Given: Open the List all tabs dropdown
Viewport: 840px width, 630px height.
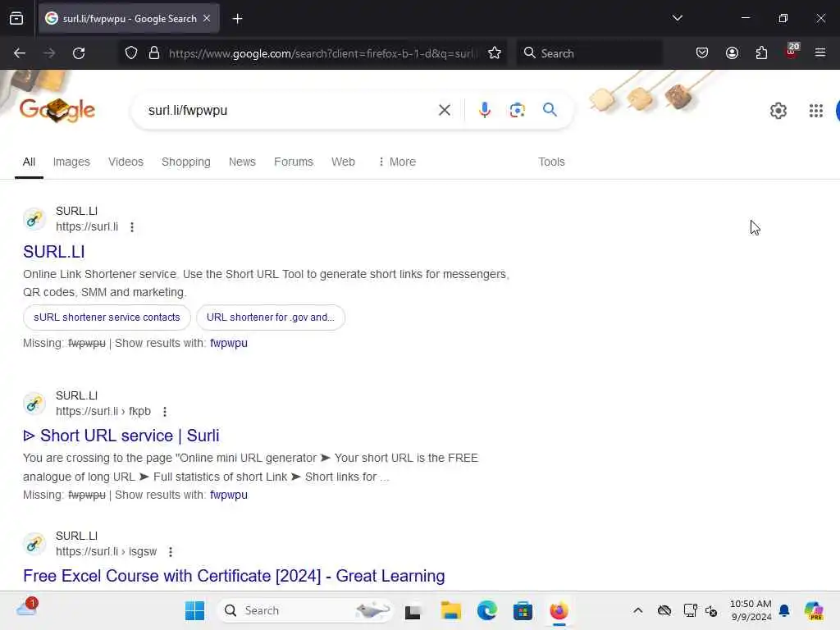Looking at the screenshot, I should point(677,18).
